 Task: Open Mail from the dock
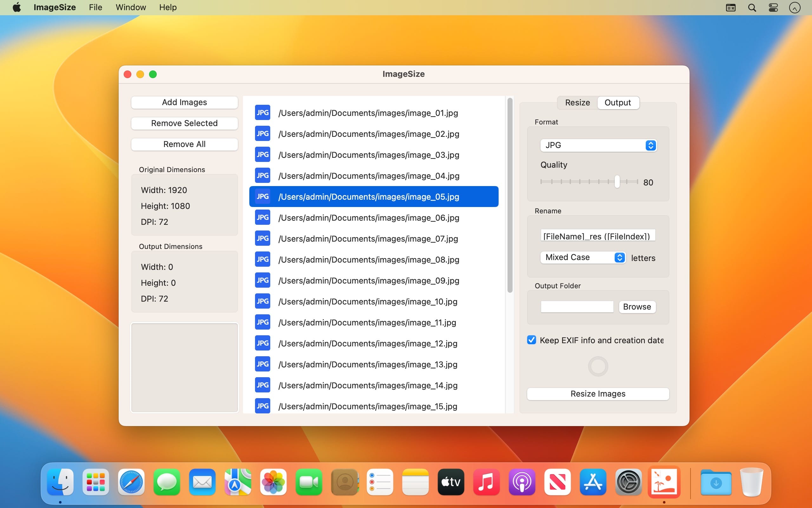(x=202, y=482)
